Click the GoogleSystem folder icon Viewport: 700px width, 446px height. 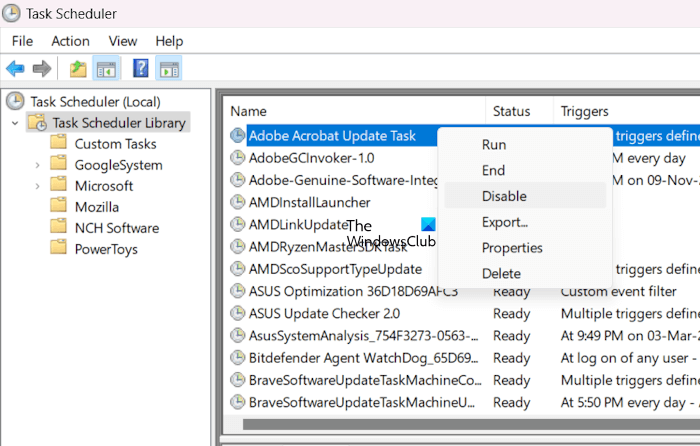58,164
